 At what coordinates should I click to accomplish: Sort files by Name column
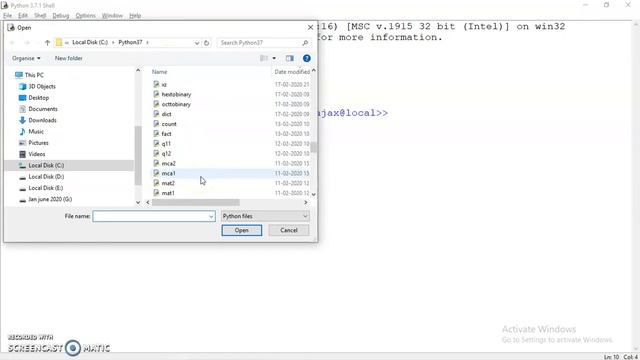coord(160,72)
